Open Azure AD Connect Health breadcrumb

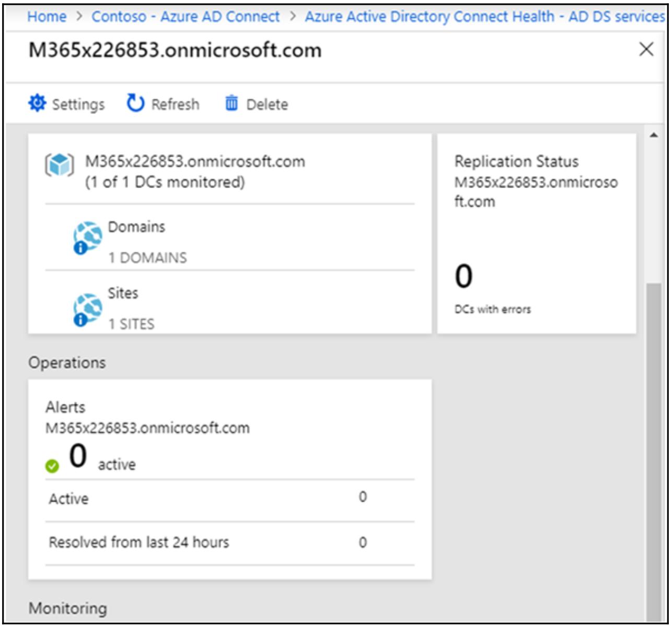point(484,16)
